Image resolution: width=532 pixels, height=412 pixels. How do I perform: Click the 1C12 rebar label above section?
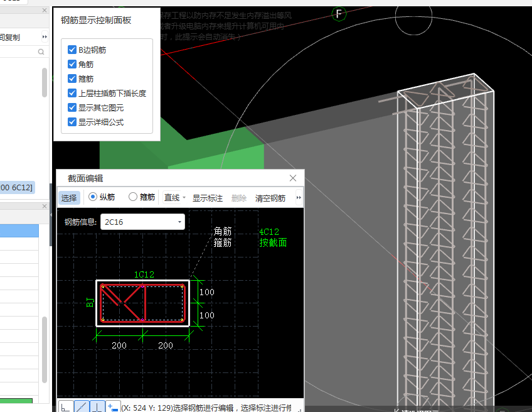click(x=144, y=274)
